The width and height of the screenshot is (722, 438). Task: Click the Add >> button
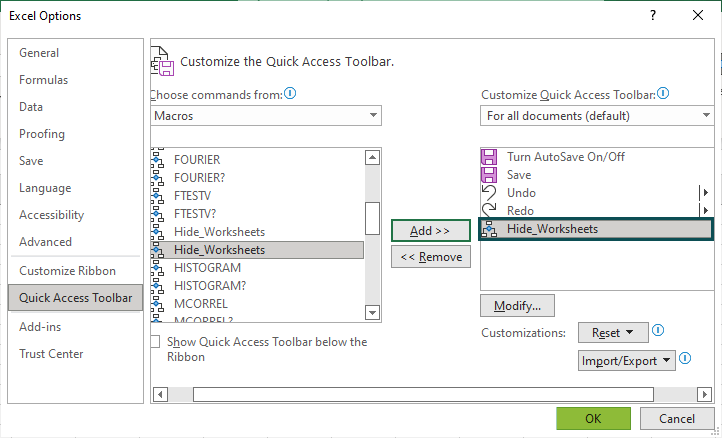pyautogui.click(x=431, y=231)
